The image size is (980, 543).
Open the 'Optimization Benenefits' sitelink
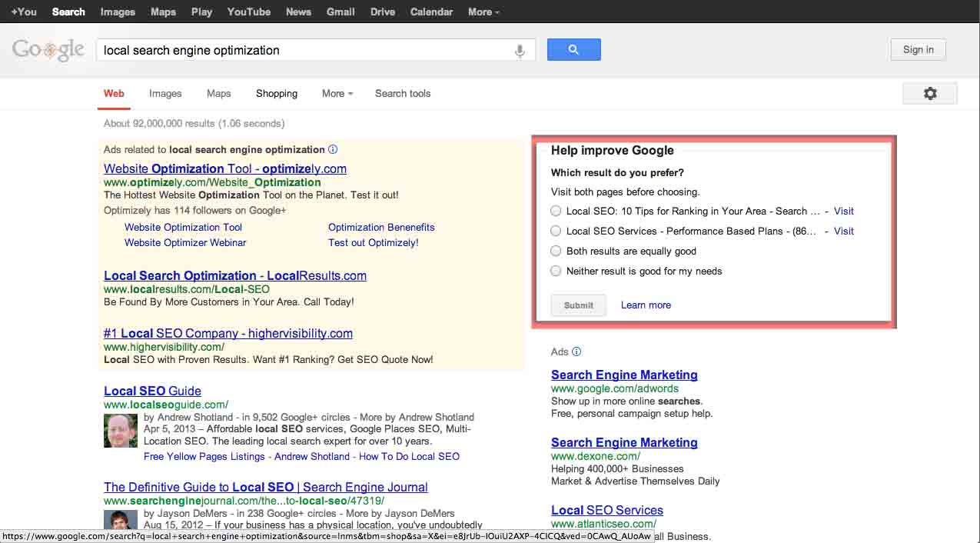(x=381, y=227)
